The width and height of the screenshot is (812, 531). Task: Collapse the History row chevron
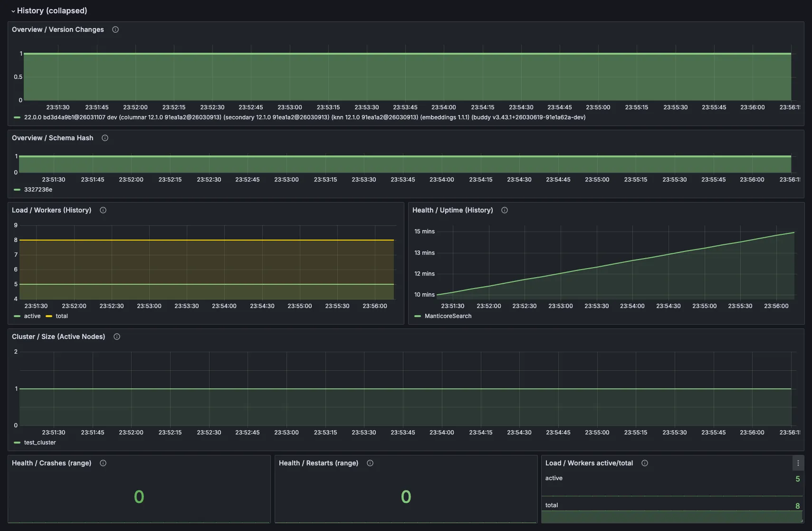pyautogui.click(x=13, y=11)
